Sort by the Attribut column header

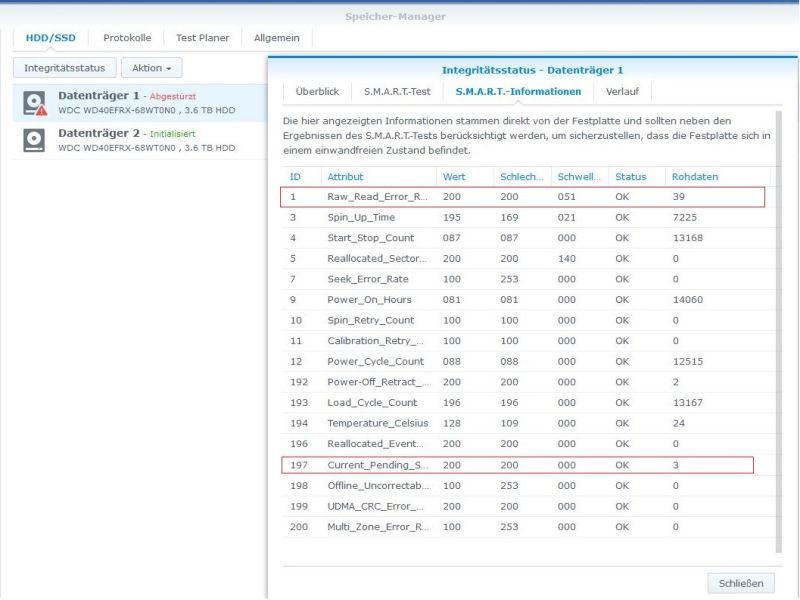tap(379, 177)
